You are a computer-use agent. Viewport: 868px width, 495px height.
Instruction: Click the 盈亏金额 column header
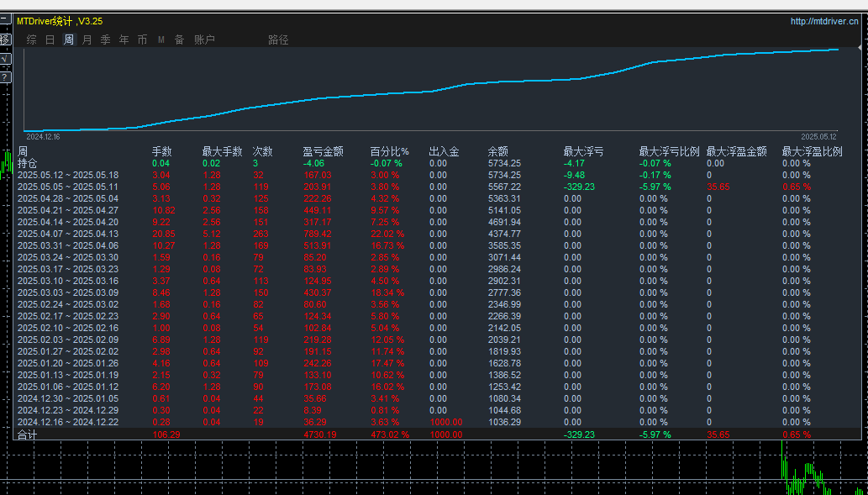pos(323,152)
